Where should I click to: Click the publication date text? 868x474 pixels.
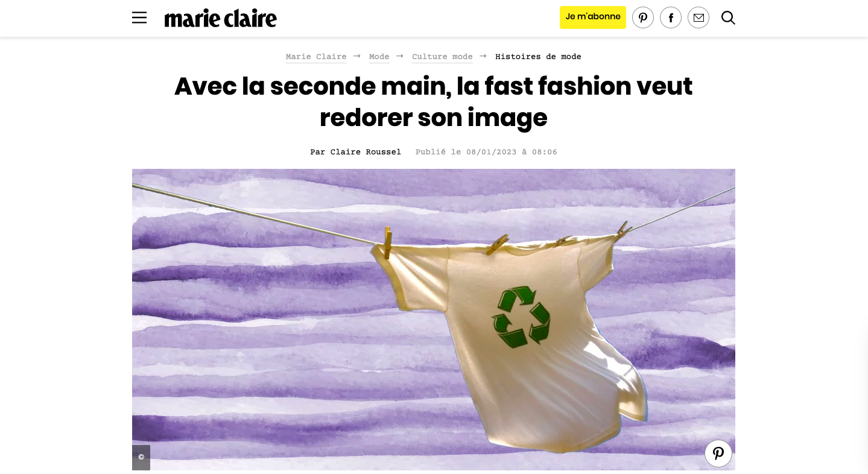(486, 152)
